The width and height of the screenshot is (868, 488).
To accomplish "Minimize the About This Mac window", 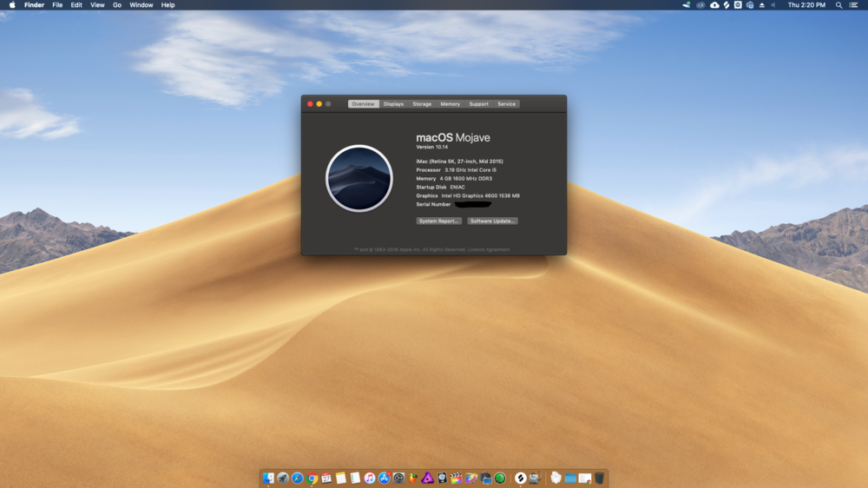I will [x=319, y=104].
